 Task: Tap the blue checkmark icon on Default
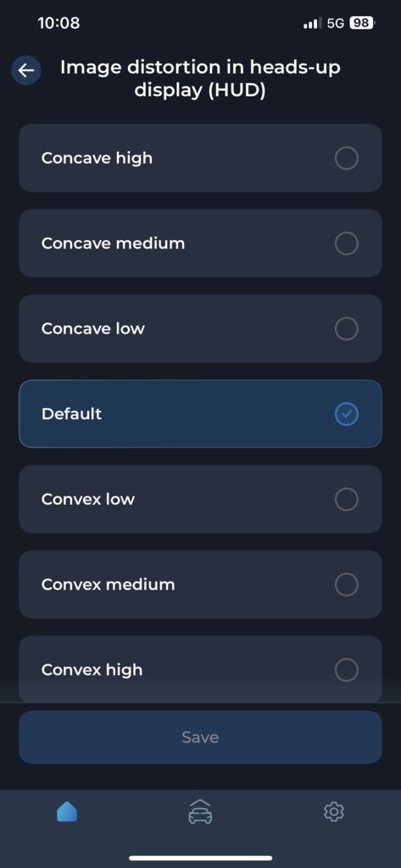[x=347, y=413]
